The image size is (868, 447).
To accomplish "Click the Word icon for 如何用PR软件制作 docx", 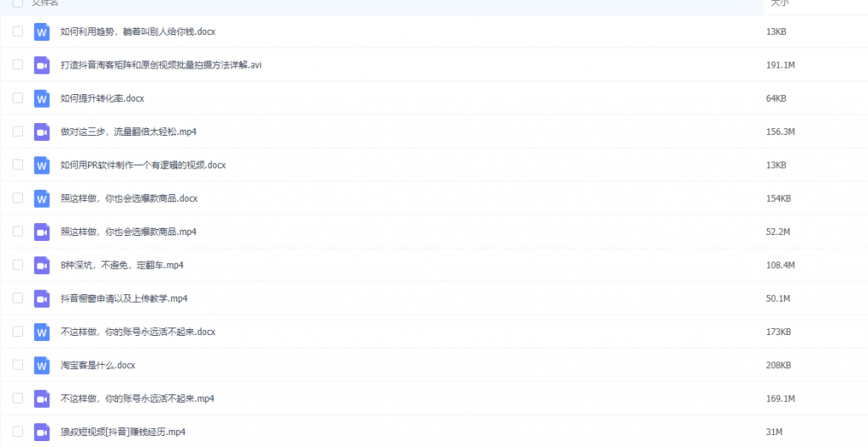I will pyautogui.click(x=42, y=165).
